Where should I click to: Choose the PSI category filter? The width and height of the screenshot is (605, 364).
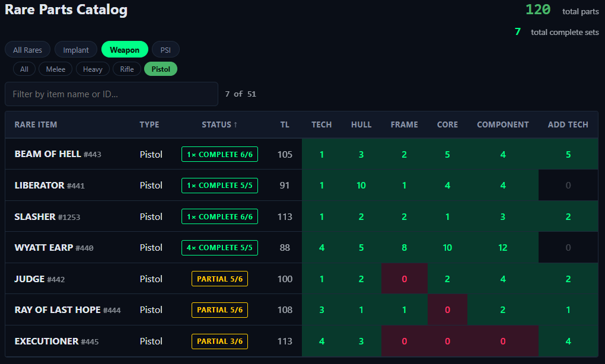tap(165, 50)
